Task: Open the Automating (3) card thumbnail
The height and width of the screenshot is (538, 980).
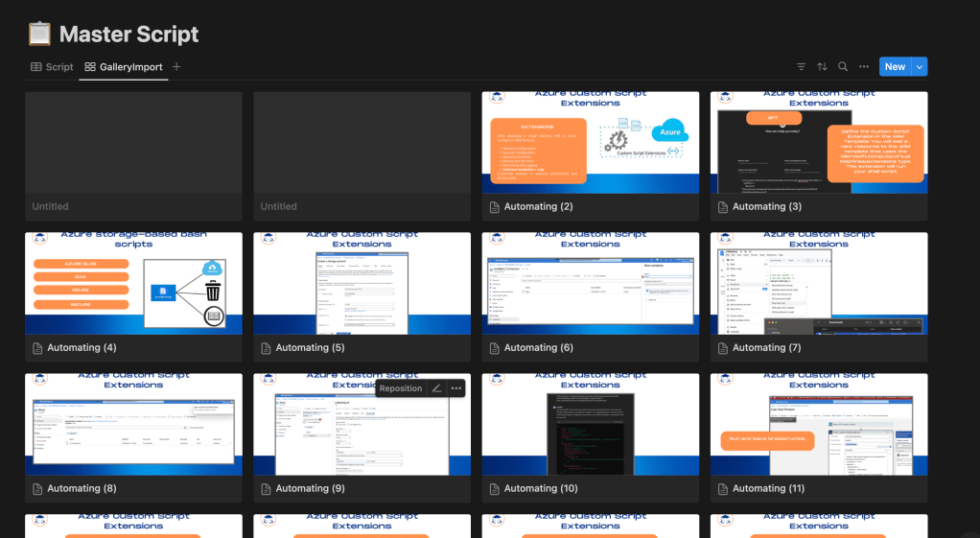Action: point(819,143)
